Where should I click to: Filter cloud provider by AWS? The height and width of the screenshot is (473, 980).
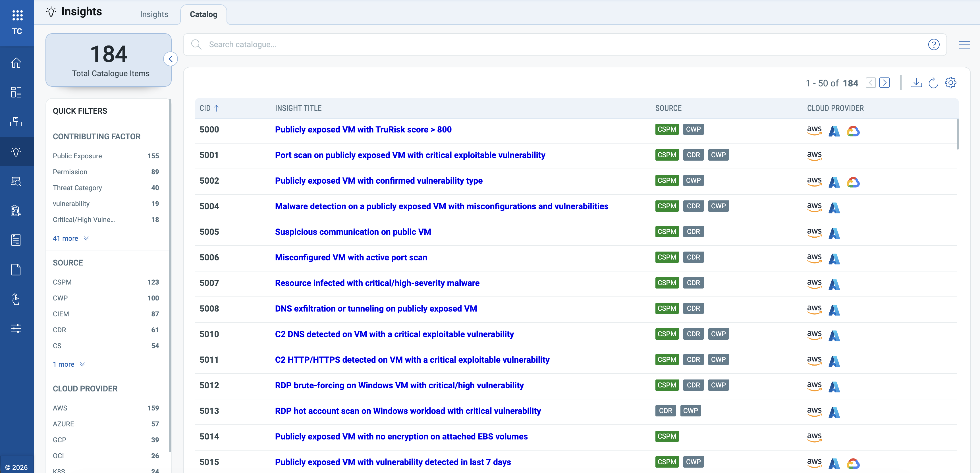coord(106,408)
